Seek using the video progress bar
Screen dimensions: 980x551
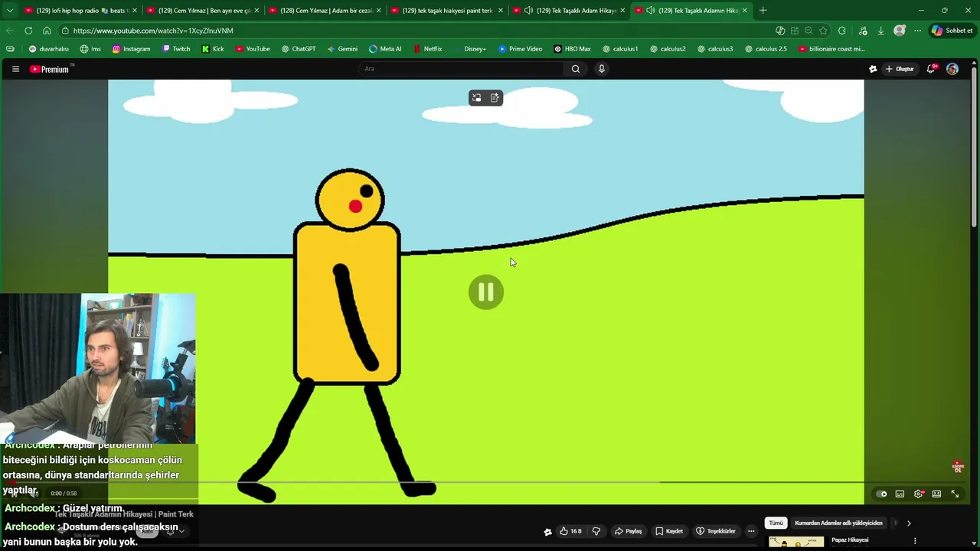tap(486, 482)
